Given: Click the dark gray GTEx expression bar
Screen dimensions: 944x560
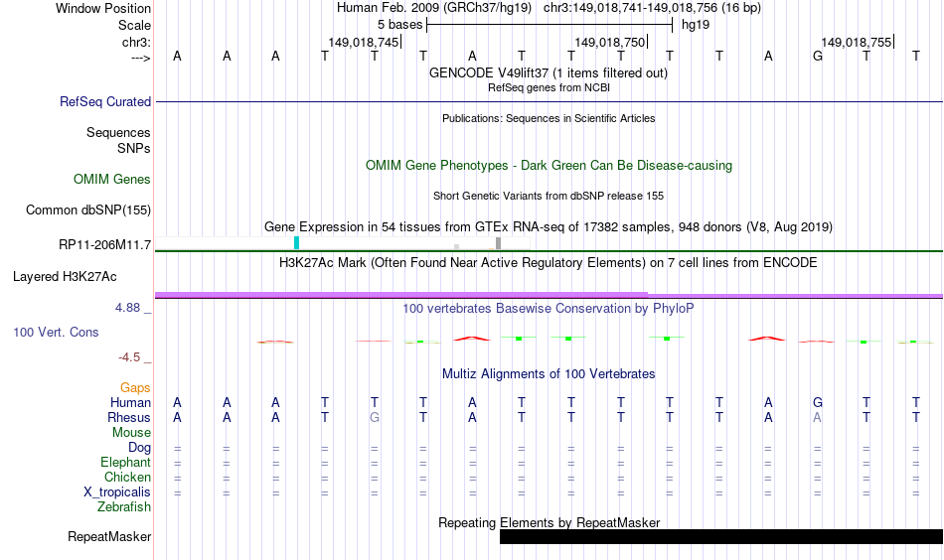Looking at the screenshot, I should 498,243.
